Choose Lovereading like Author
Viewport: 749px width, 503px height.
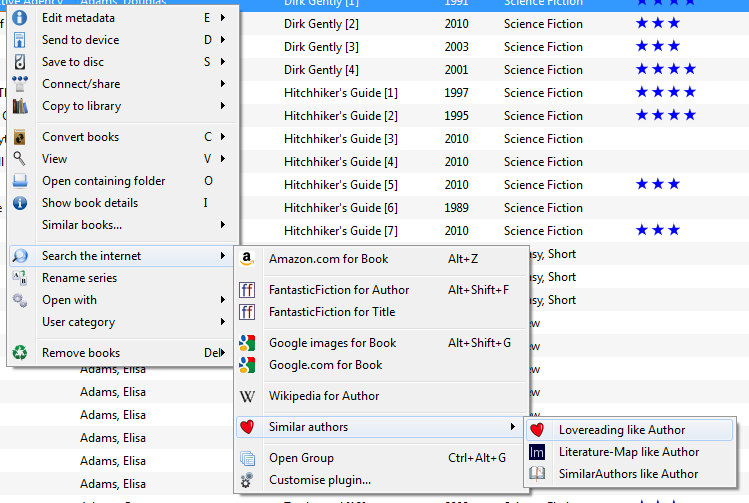[630, 430]
